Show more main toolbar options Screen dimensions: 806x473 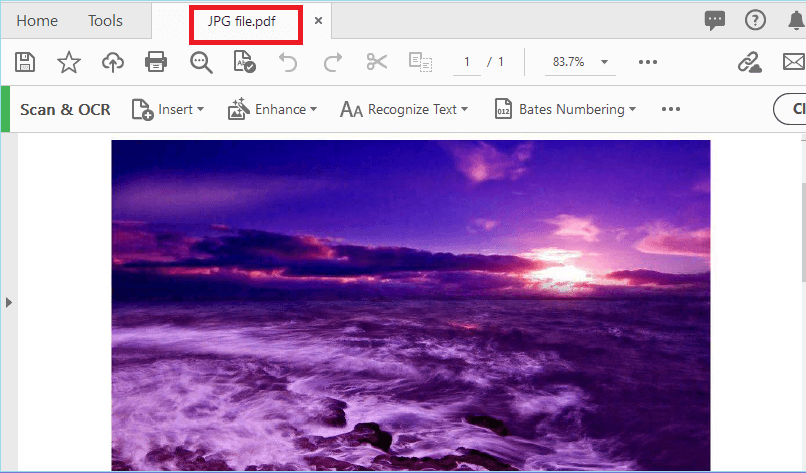tap(648, 62)
